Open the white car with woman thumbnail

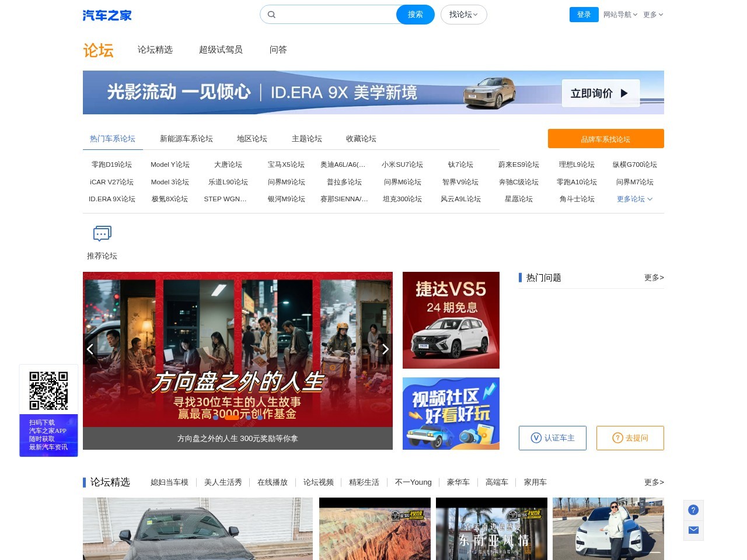tap(608, 528)
